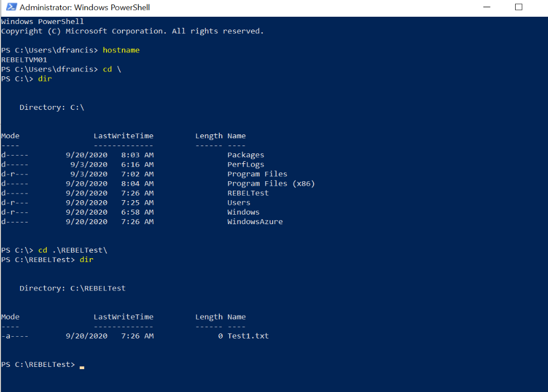The width and height of the screenshot is (548, 392).
Task: Click the 'PerfLogs' folder name
Action: pos(246,164)
